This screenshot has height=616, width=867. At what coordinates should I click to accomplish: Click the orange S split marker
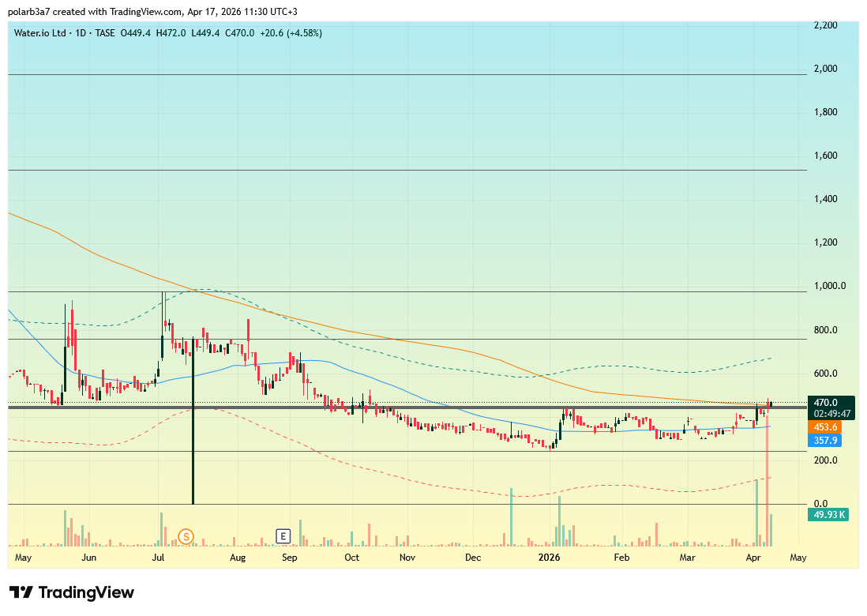coord(186,536)
